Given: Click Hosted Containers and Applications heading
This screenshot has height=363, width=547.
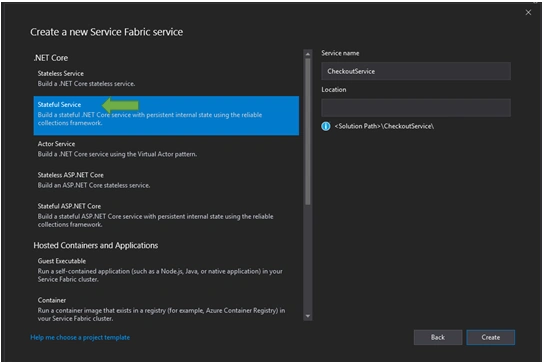Looking at the screenshot, I should click(96, 245).
